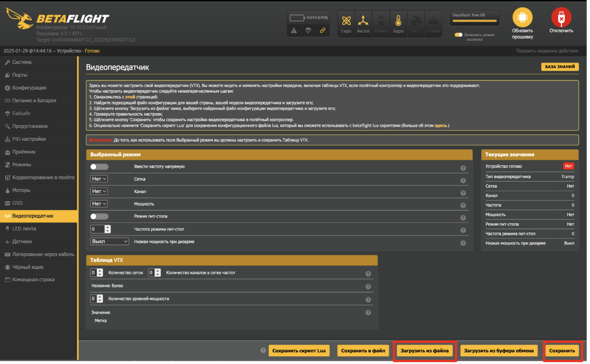Click the red Disconnect USB icon
Image resolution: width=590 pixels, height=364 pixels.
coord(561,18)
